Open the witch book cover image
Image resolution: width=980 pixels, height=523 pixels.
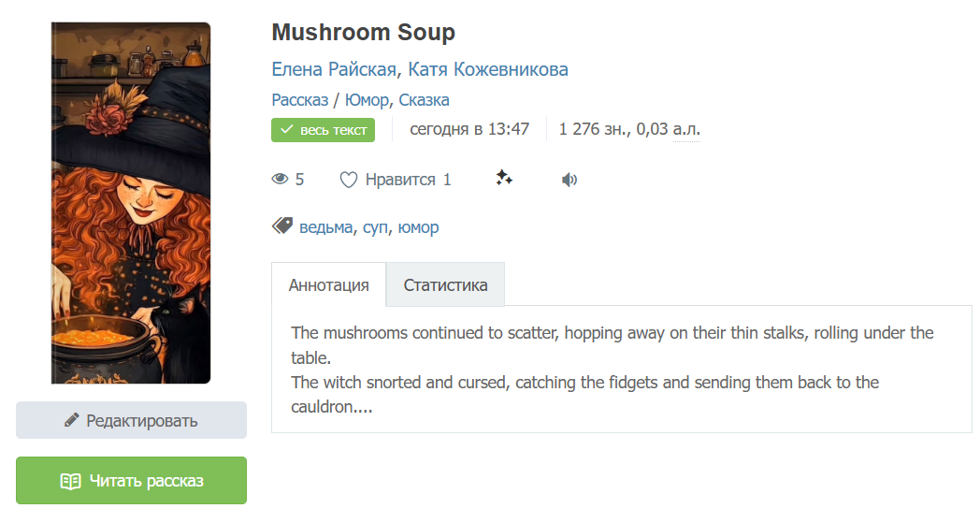point(131,203)
